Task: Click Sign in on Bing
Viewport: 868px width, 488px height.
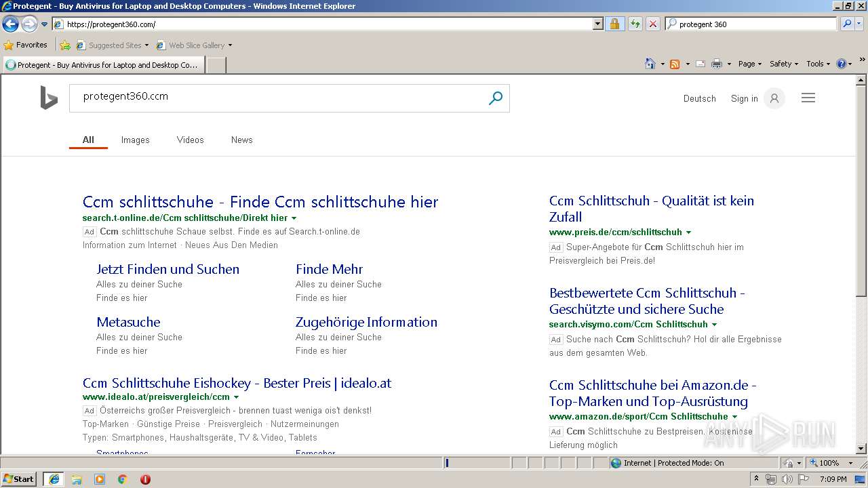Action: point(745,98)
